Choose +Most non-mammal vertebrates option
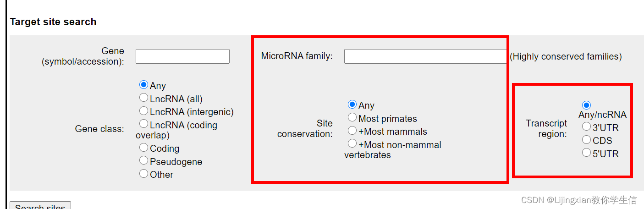Screen dimensions: 644x209 point(352,144)
